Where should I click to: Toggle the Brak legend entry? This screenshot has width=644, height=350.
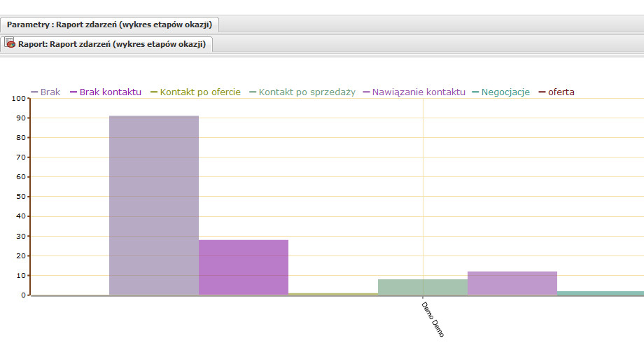point(46,92)
